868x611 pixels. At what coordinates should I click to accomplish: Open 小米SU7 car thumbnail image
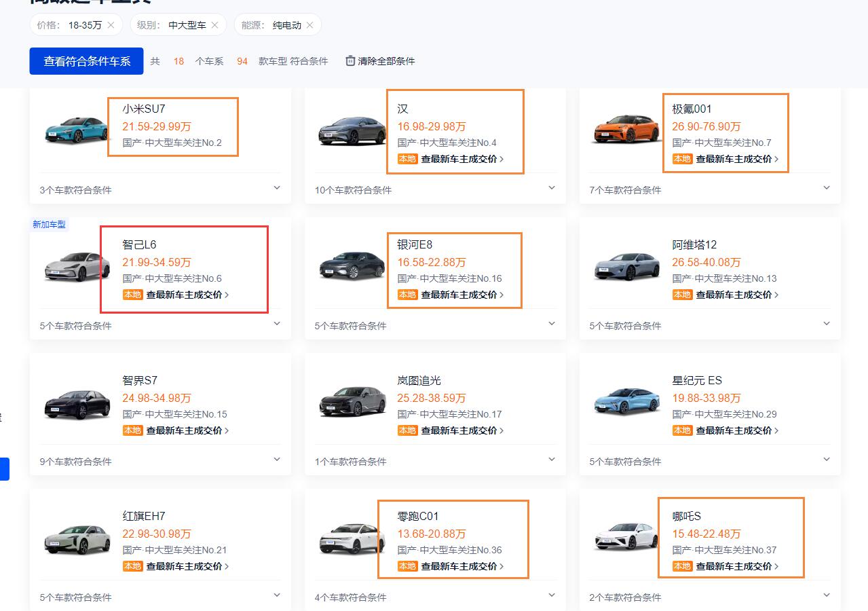pos(76,128)
